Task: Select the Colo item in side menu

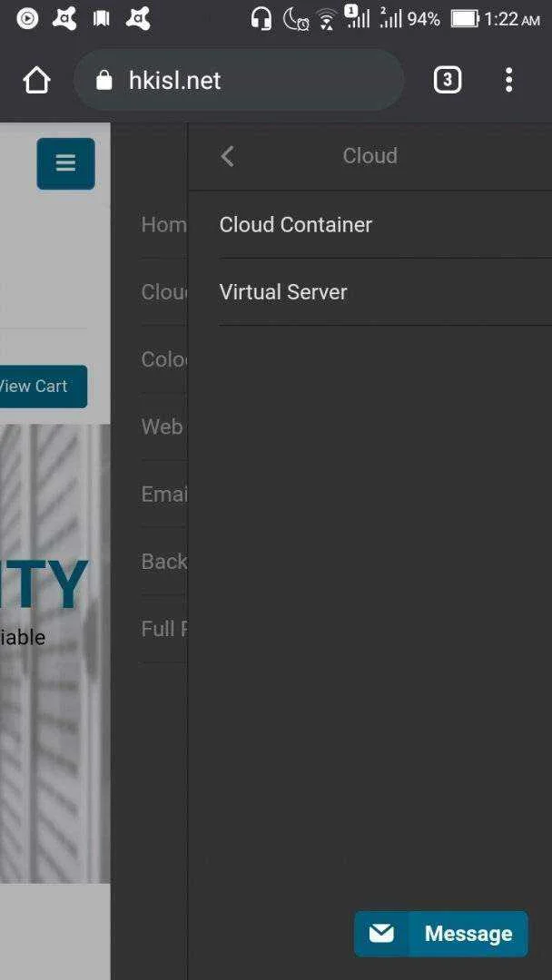Action: (x=163, y=359)
